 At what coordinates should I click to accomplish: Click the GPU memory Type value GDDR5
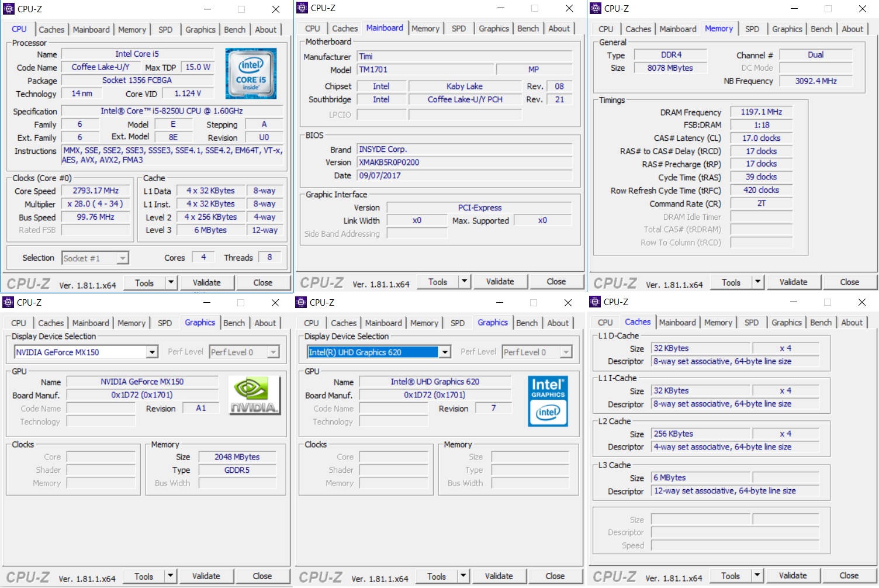pos(237,470)
